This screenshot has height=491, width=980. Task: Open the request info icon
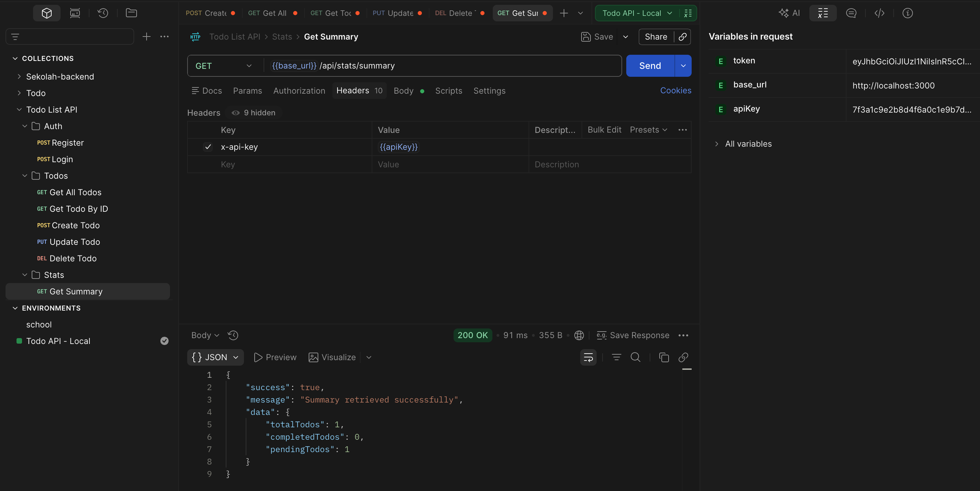[x=908, y=13]
